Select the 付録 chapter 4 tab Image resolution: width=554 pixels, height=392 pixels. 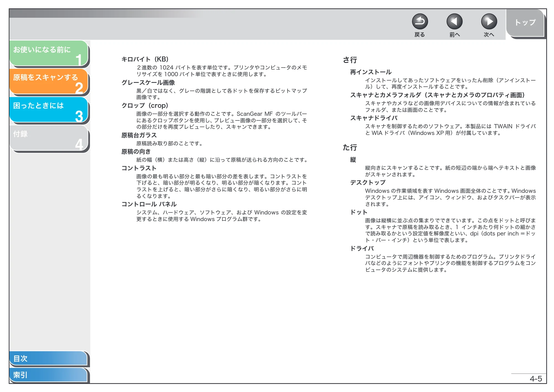[x=48, y=138]
